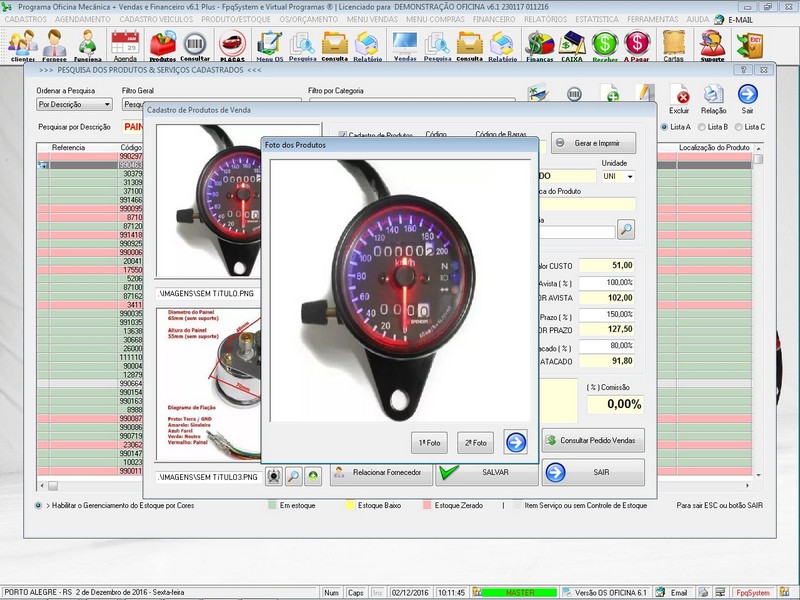Click the SAIR button in product dialog
The height and width of the screenshot is (600, 800).
coord(593,472)
